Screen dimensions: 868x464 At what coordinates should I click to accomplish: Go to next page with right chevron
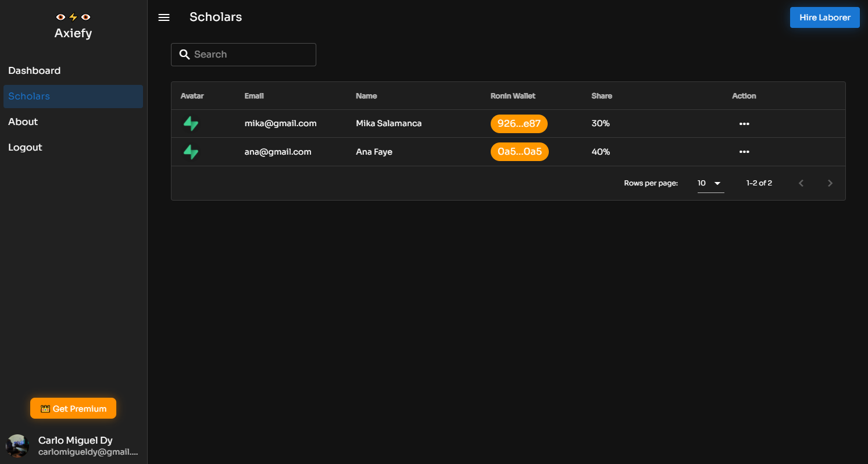click(x=830, y=183)
